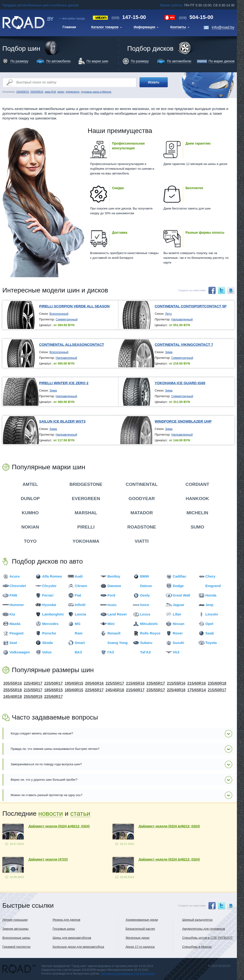Select wheel search По марке дисков

tap(221, 61)
